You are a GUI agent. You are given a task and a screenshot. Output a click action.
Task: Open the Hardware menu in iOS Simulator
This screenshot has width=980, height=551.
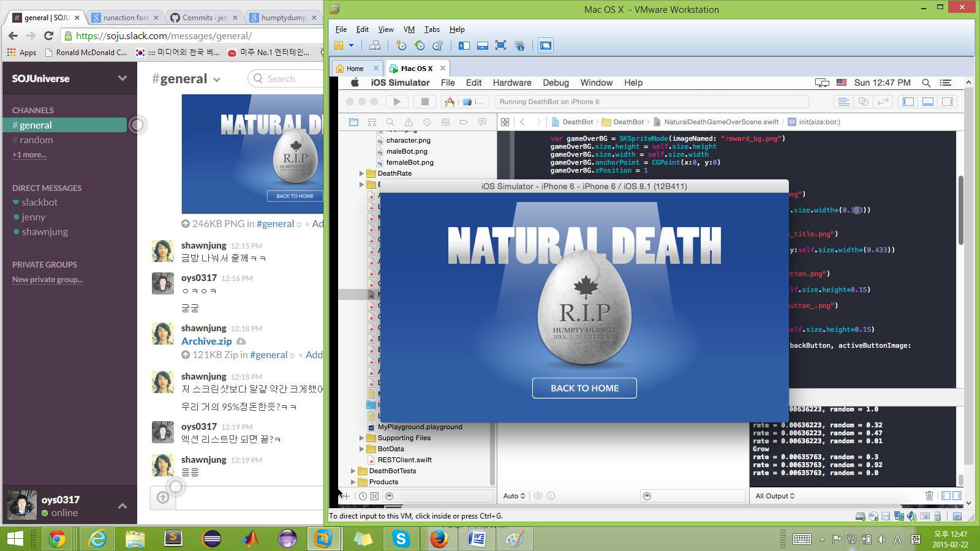[x=512, y=83]
